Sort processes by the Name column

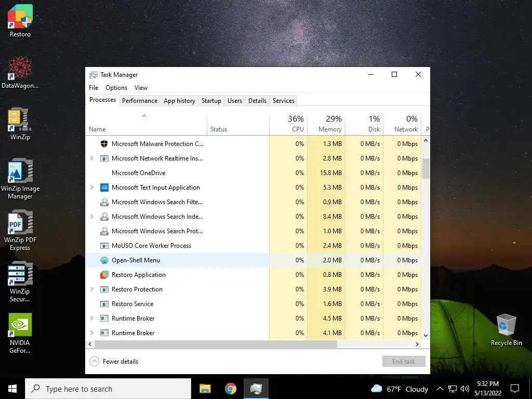coord(146,125)
